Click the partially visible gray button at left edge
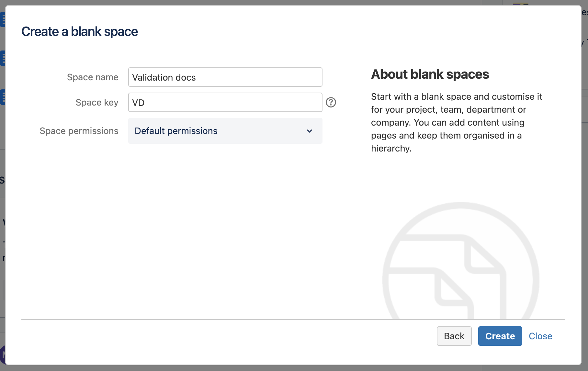 pos(2,290)
